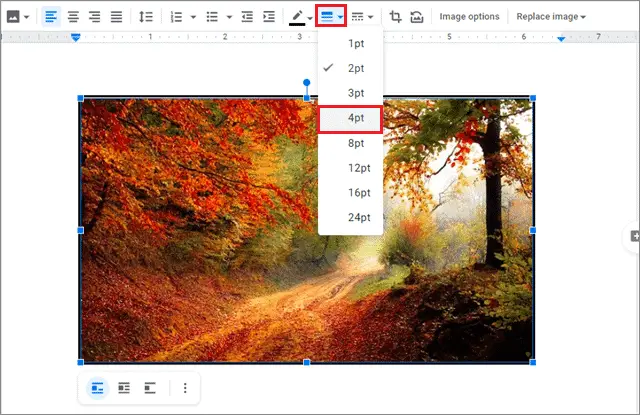
Task: Click the image rotation handle
Action: point(307,82)
